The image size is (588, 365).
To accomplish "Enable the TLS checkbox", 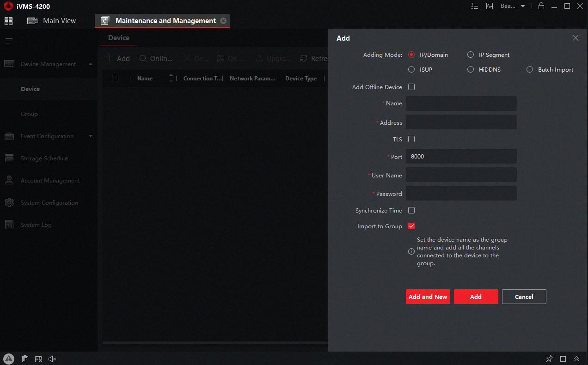I will pos(411,139).
